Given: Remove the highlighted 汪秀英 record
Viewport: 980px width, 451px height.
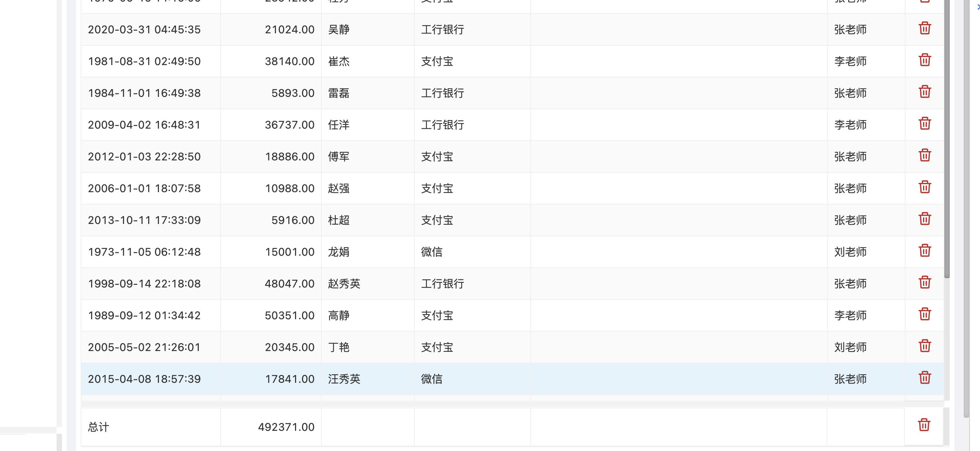Looking at the screenshot, I should [x=925, y=378].
